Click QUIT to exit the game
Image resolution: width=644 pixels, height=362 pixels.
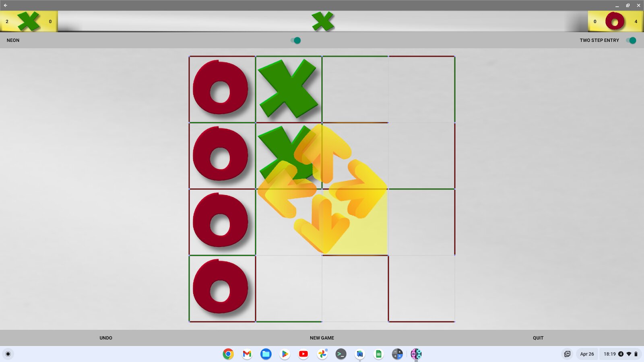[x=538, y=338]
